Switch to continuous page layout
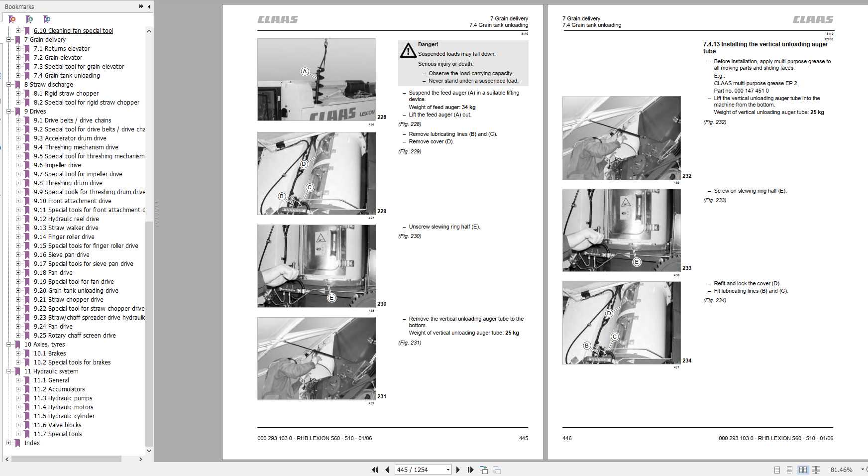The width and height of the screenshot is (868, 476). coord(789,470)
